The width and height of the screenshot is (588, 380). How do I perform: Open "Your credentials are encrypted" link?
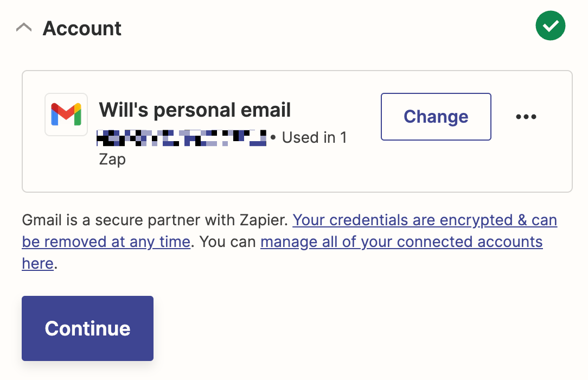tap(401, 220)
